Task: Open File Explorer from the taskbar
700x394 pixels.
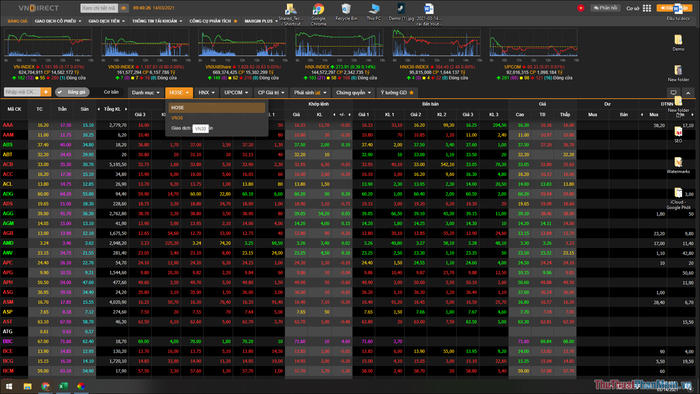Action: pyautogui.click(x=27, y=386)
